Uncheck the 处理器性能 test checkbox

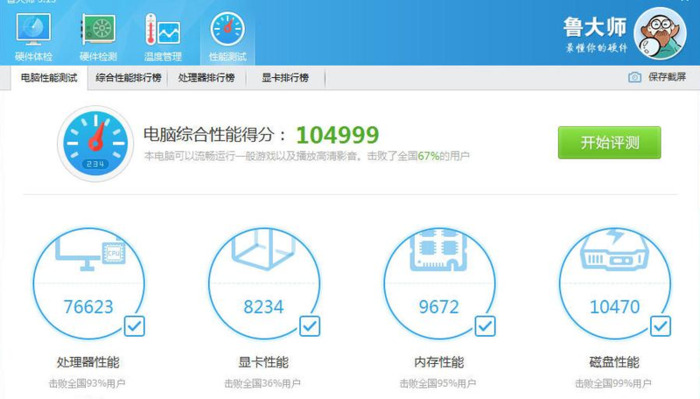tap(134, 326)
